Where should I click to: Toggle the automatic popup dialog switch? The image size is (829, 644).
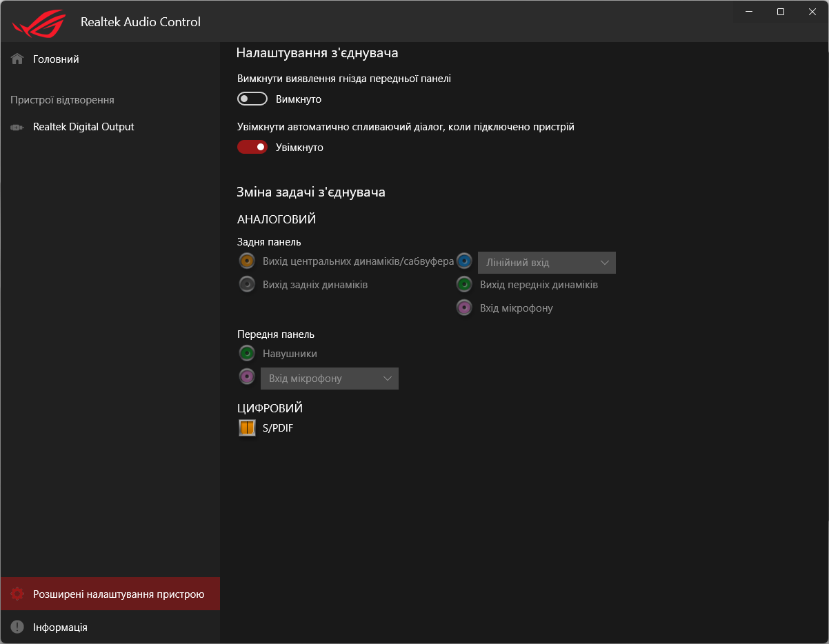click(252, 147)
